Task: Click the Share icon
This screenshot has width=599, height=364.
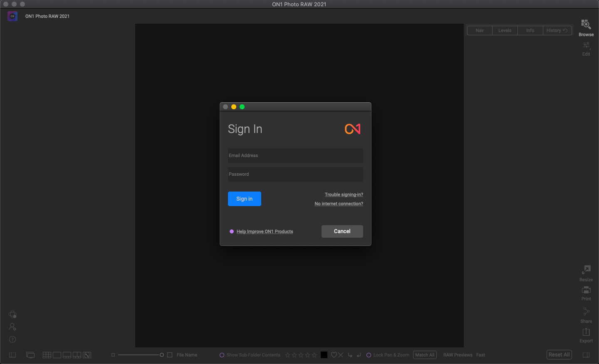Action: tap(586, 315)
